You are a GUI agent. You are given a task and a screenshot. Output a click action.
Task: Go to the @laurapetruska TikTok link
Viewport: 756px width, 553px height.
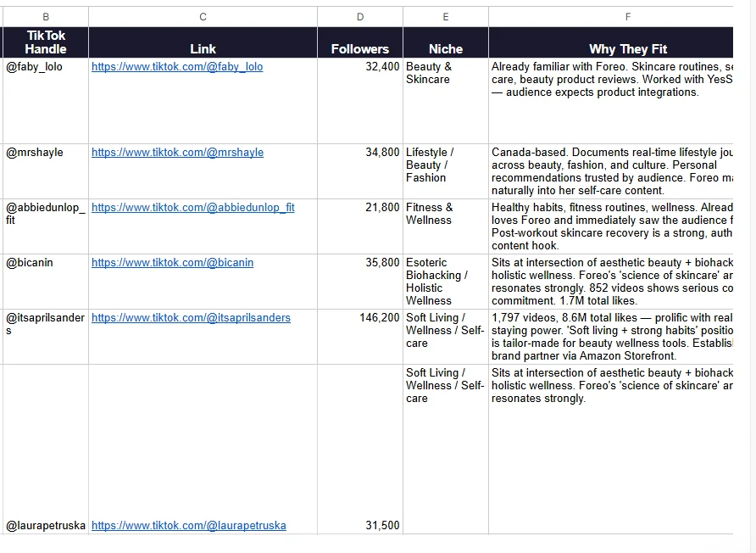(x=188, y=526)
